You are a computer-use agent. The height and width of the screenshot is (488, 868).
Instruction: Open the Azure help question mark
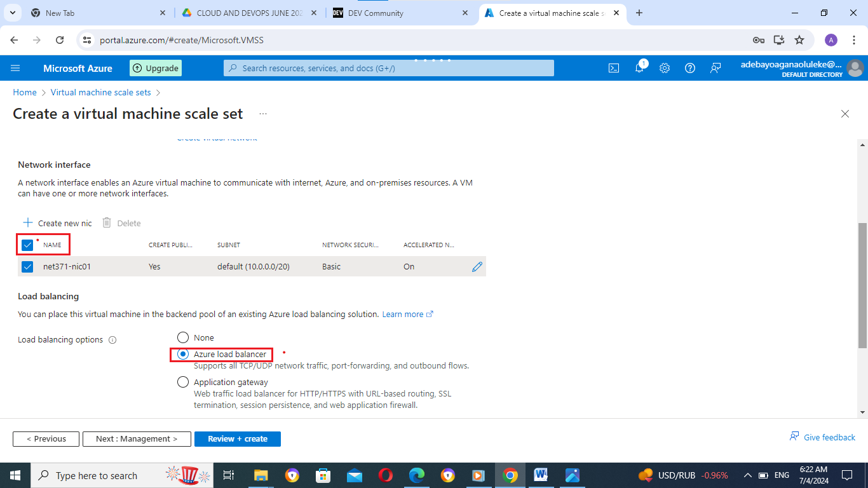click(x=690, y=68)
